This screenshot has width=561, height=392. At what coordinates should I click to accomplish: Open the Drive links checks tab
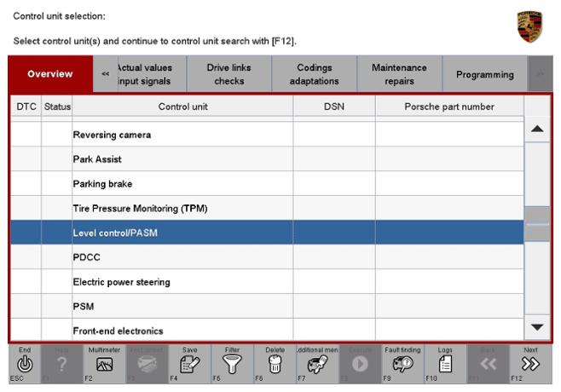point(229,74)
